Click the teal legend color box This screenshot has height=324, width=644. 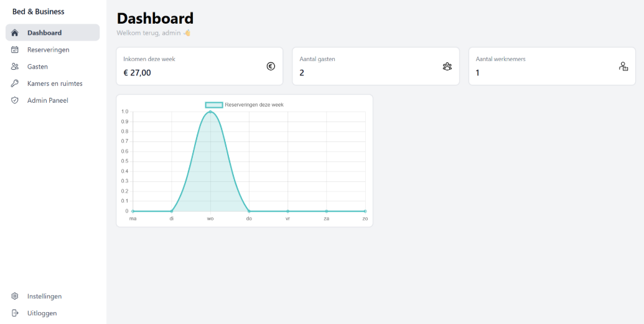(214, 105)
